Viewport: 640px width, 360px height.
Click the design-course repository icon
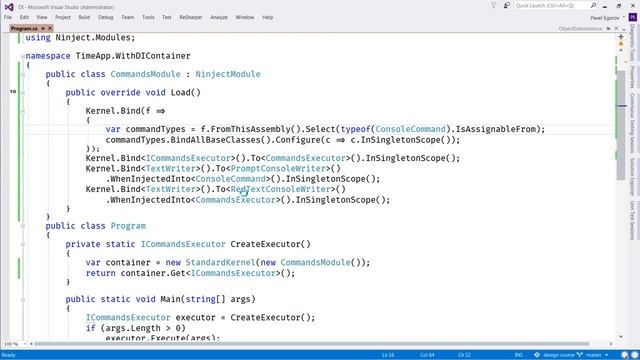point(537,355)
